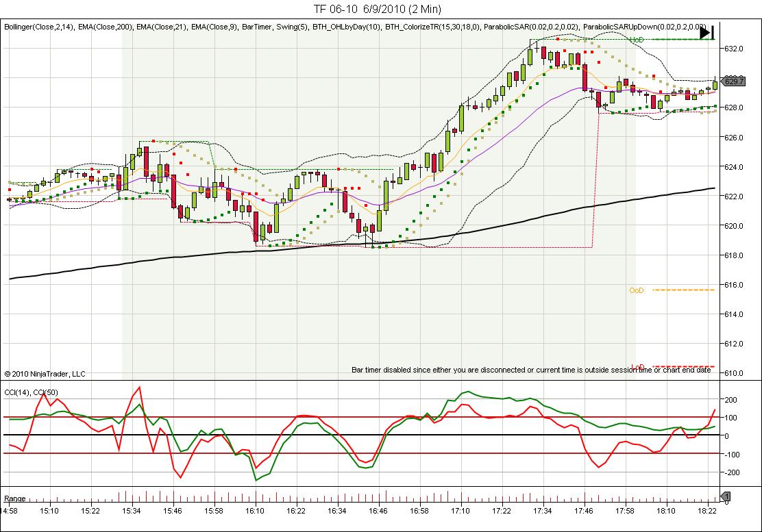Click the 17:22 time axis label
Viewport: 762px width, 532px height.
502,511
